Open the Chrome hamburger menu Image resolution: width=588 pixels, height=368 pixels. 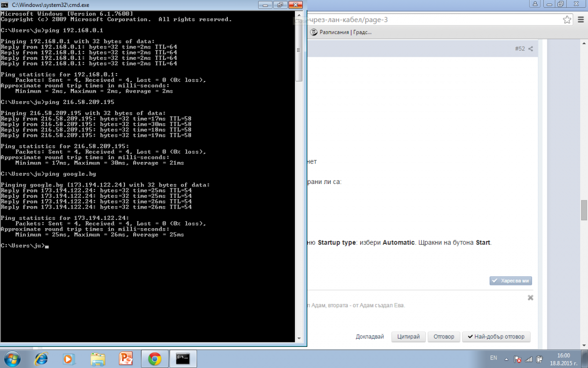pyautogui.click(x=580, y=20)
